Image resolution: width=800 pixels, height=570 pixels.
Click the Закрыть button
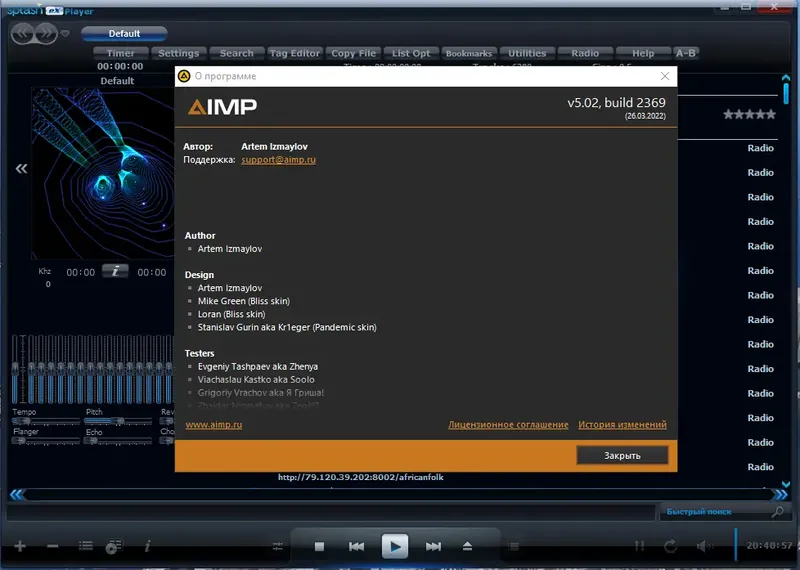pos(622,455)
